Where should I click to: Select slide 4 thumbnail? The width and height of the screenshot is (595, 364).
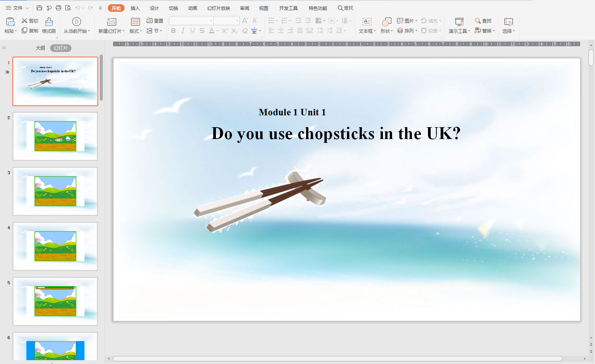coord(55,246)
